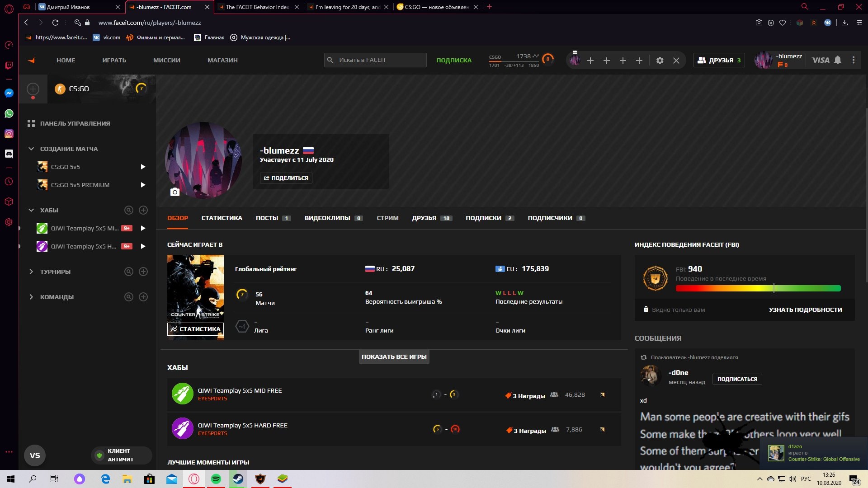
Task: Click the party settings gear icon
Action: [660, 61]
